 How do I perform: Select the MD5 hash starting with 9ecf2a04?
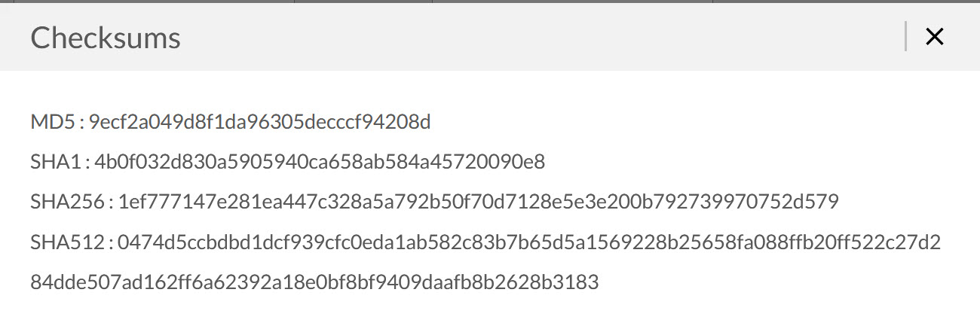coord(259,122)
